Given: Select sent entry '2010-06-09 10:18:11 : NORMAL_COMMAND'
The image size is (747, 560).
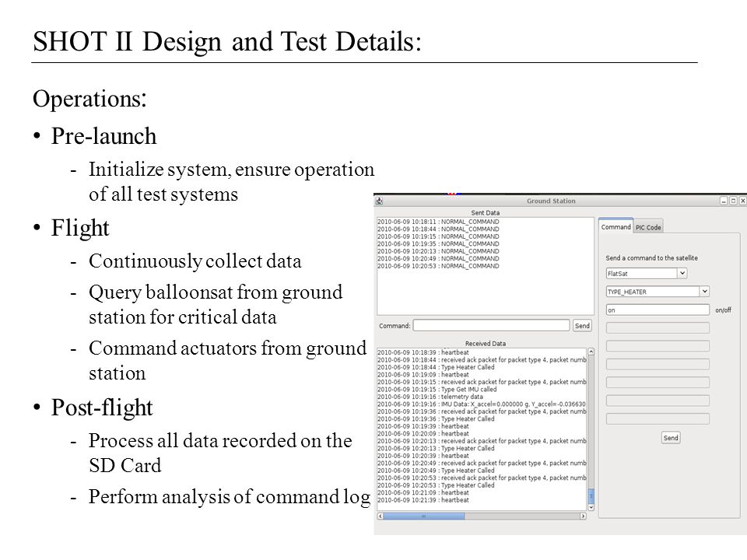Looking at the screenshot, I should click(x=438, y=222).
